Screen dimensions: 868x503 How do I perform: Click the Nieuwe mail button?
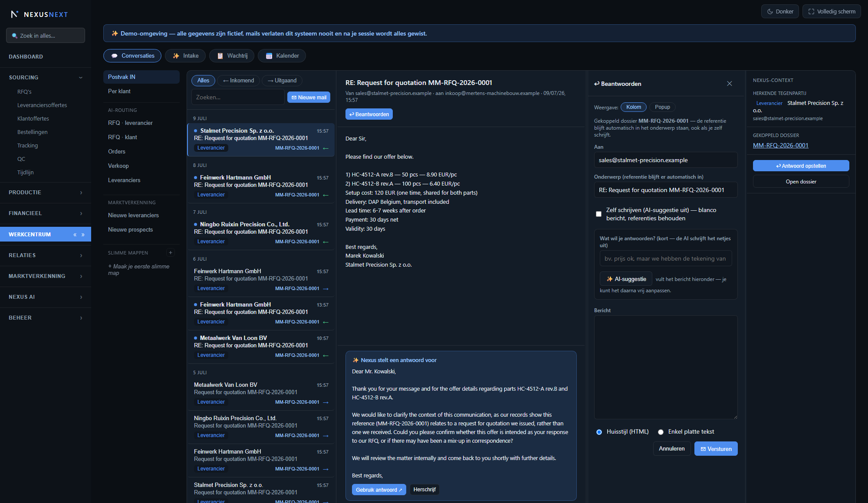[309, 98]
